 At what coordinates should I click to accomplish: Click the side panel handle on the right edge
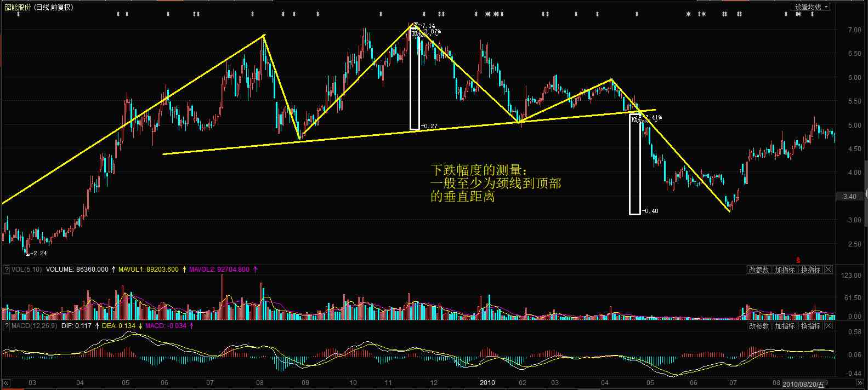[866, 194]
